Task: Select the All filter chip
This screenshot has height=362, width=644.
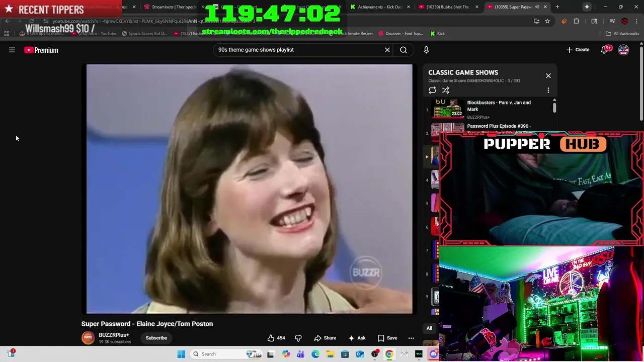Action: [x=429, y=328]
